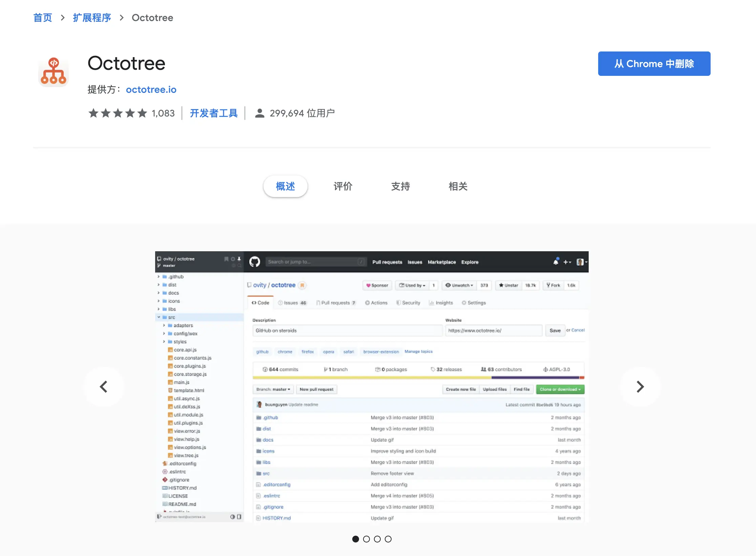Select the third carousel dot indicator
The image size is (756, 556).
[377, 539]
